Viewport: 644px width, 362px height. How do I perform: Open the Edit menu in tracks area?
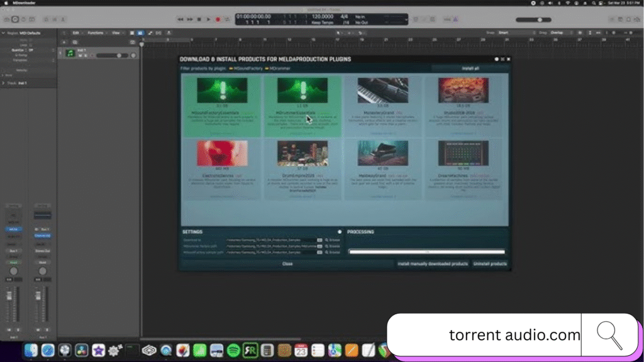pyautogui.click(x=77, y=33)
